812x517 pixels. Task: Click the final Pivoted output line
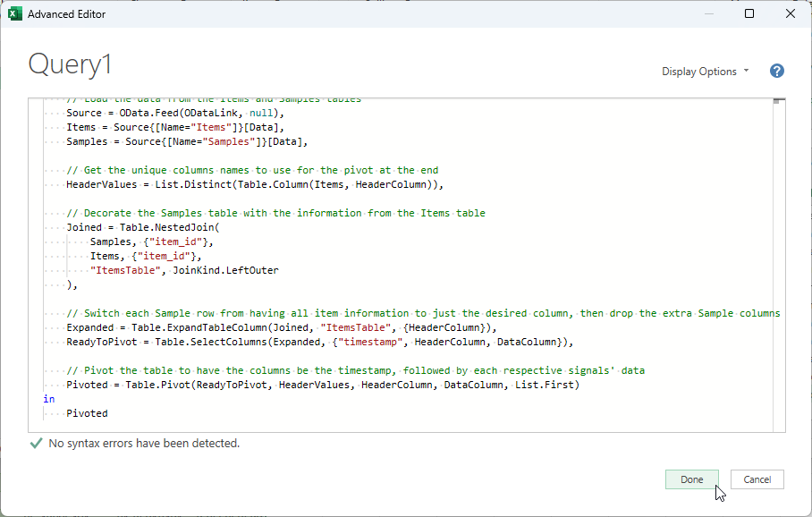pyautogui.click(x=87, y=413)
